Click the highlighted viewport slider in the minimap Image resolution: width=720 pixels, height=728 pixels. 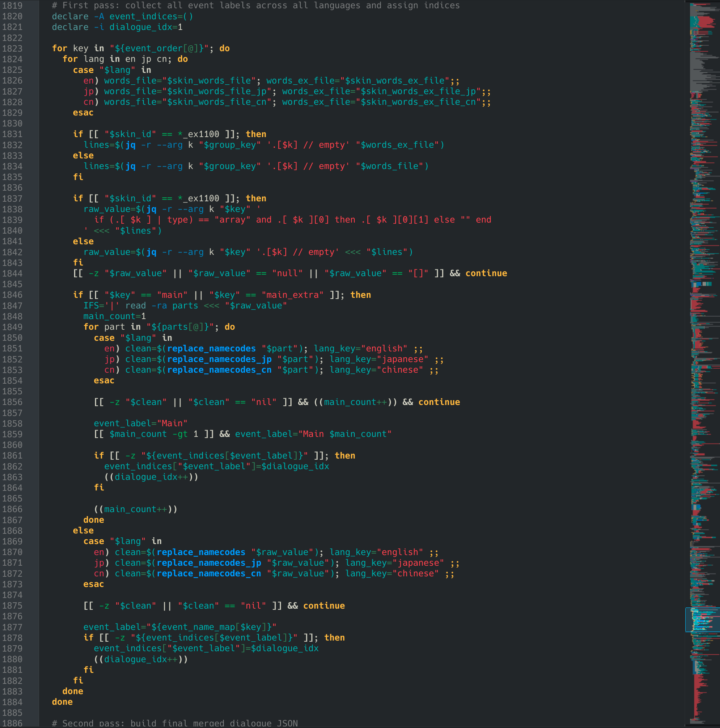703,620
